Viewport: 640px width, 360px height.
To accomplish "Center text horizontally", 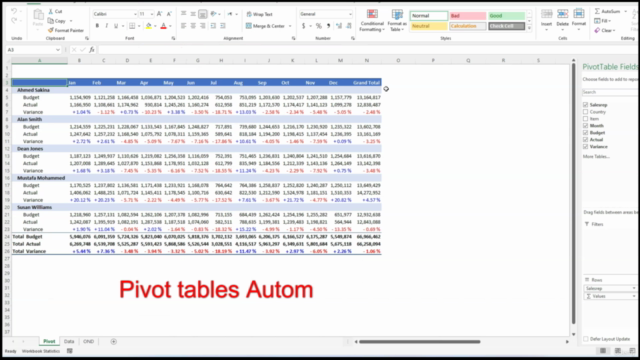I will pos(193,26).
